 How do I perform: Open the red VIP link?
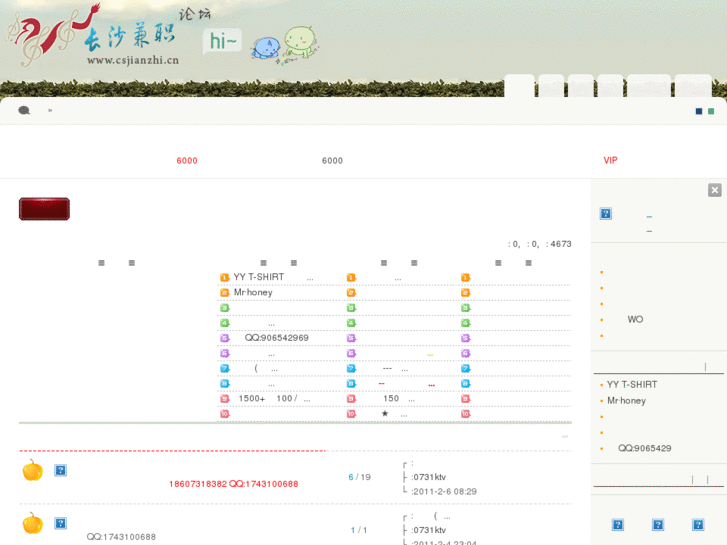pyautogui.click(x=610, y=160)
